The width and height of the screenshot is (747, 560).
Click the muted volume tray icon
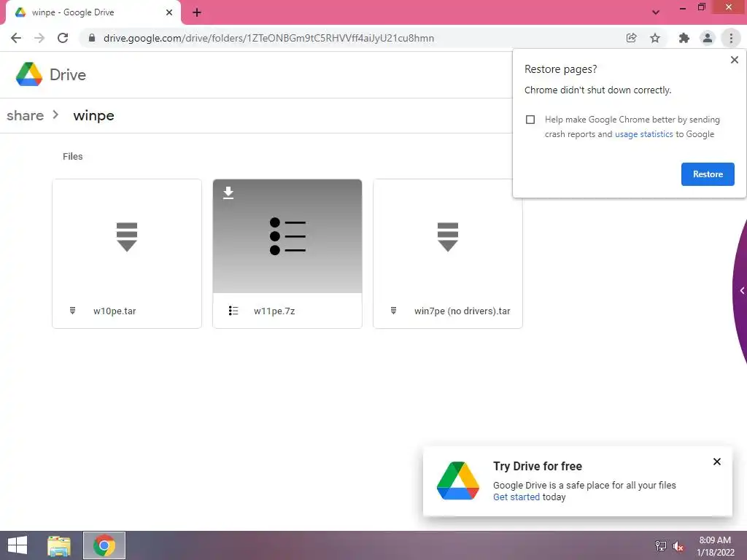tap(678, 546)
